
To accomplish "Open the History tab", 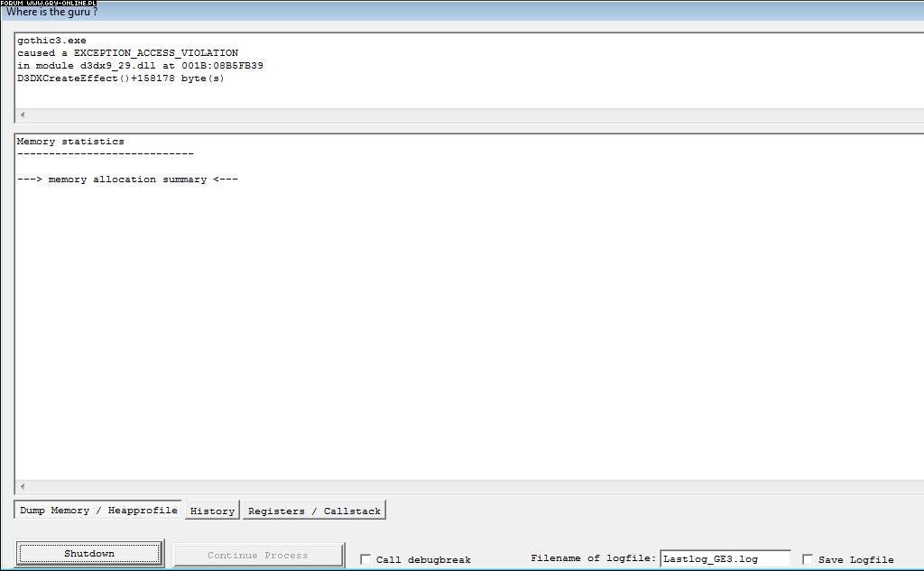I will [x=212, y=511].
